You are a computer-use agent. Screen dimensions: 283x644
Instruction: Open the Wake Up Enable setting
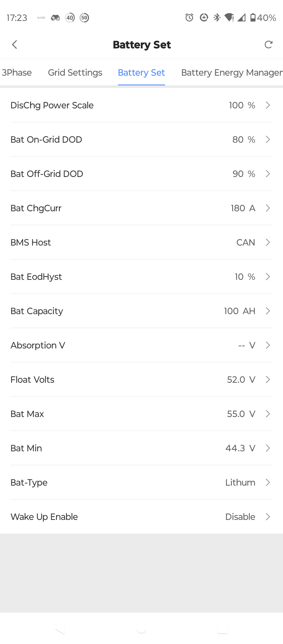(141, 517)
